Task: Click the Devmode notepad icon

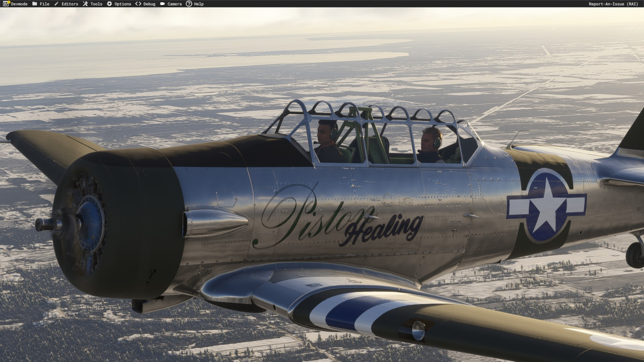Action: pos(6,4)
